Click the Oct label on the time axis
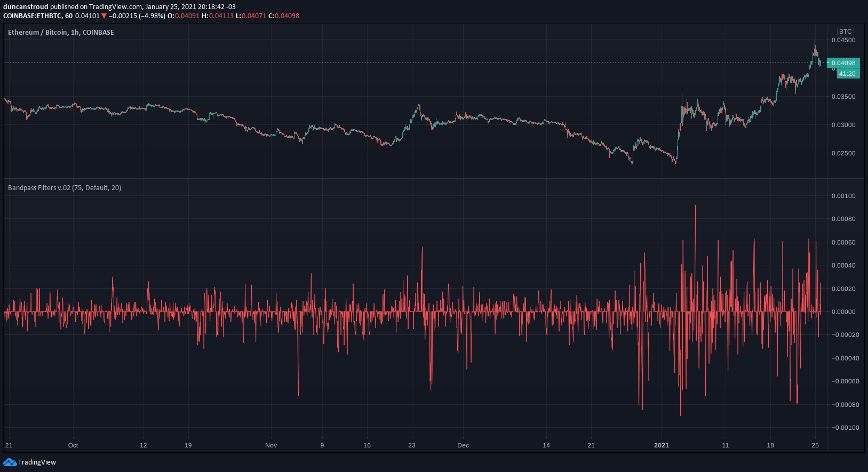868x472 pixels. click(x=73, y=445)
